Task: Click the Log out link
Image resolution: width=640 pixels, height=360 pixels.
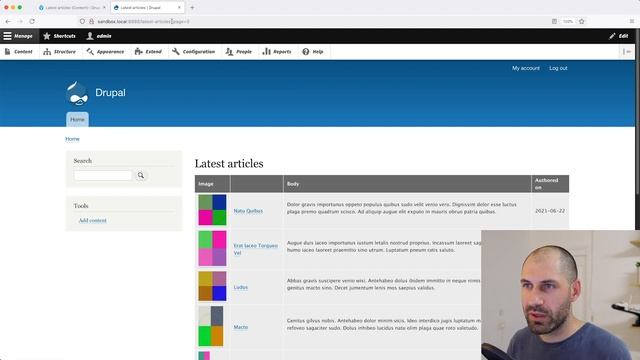Action: (558, 68)
